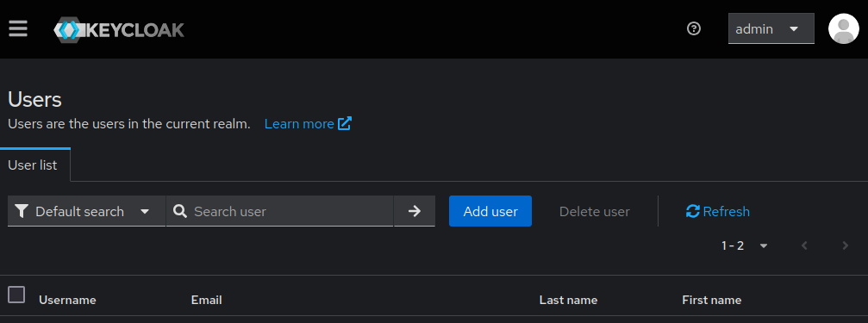The width and height of the screenshot is (868, 323).
Task: Click the external link icon beside Learn more
Action: 344,123
